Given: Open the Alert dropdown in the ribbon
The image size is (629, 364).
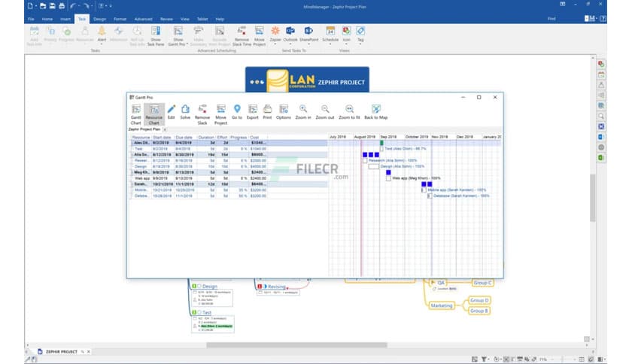Looking at the screenshot, I should point(102,44).
